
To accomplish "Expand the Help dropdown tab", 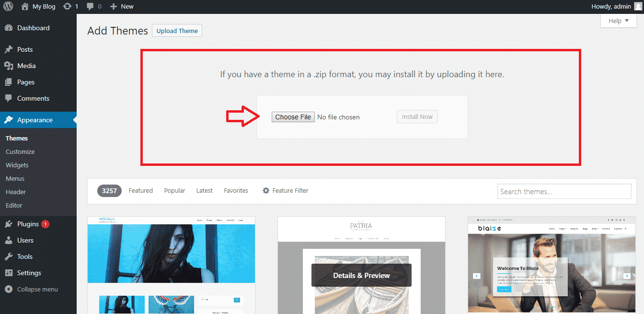I will (618, 21).
